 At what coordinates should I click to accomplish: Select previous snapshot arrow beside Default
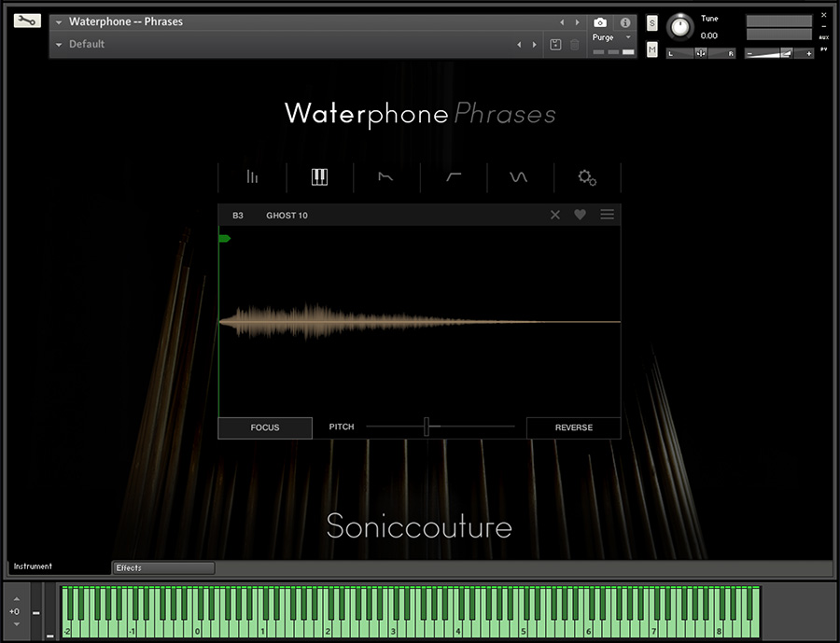click(519, 45)
